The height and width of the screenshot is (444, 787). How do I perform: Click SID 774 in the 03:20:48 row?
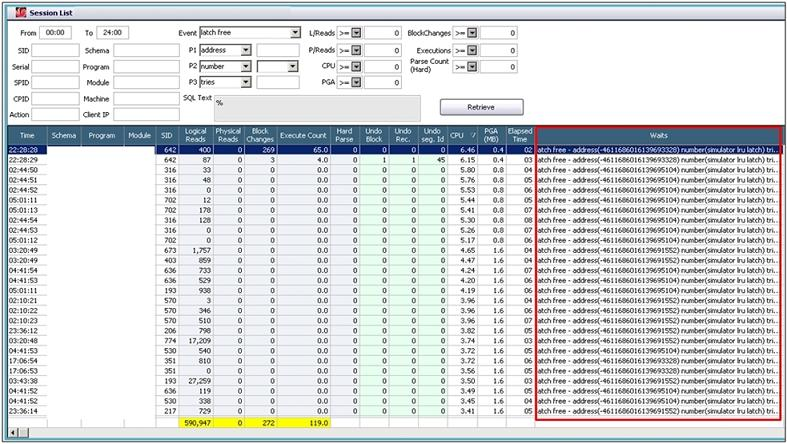(170, 341)
